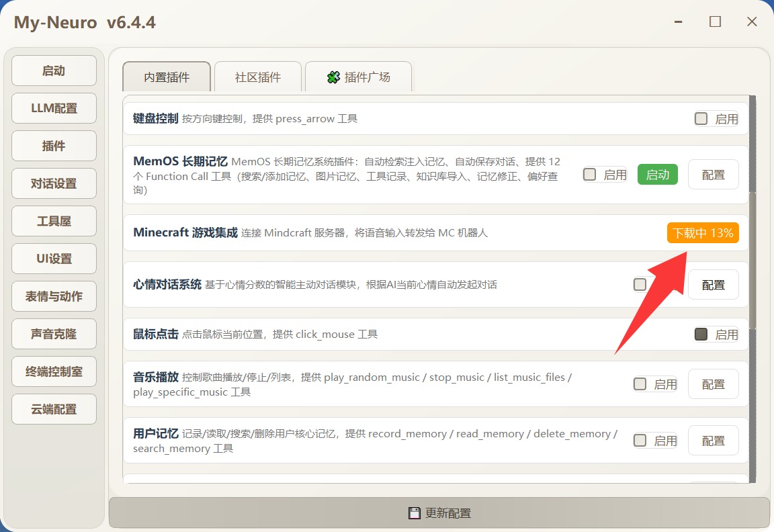
Task: Toggle the MemOS 长期记忆 启用 checkbox
Action: click(590, 175)
